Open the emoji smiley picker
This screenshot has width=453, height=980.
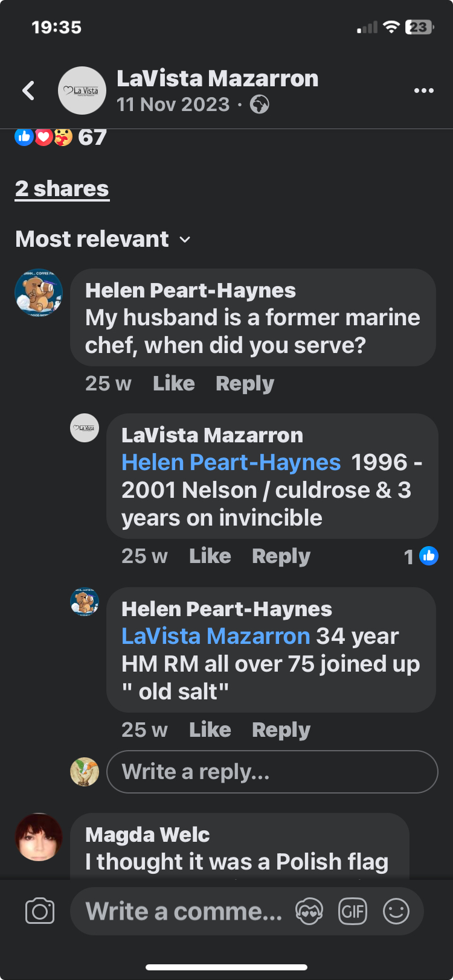(396, 911)
